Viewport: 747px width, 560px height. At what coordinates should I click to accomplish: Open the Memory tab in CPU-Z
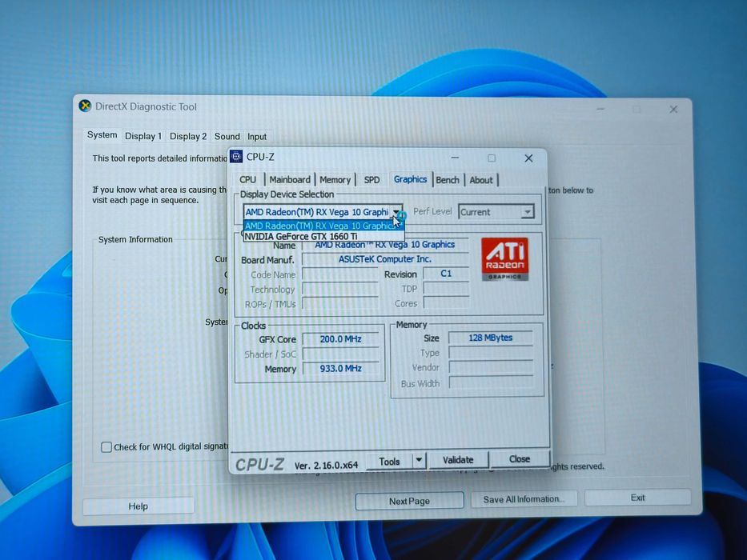coord(335,179)
